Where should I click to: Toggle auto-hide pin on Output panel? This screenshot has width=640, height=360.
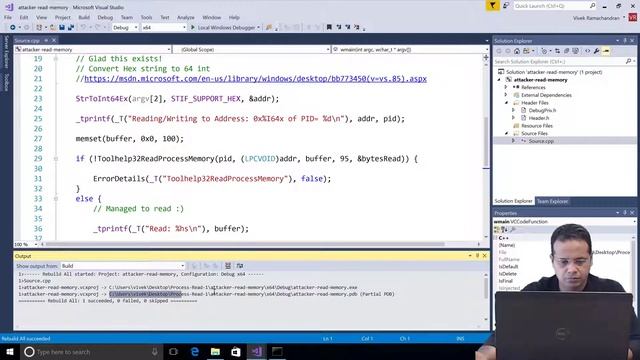point(477,256)
